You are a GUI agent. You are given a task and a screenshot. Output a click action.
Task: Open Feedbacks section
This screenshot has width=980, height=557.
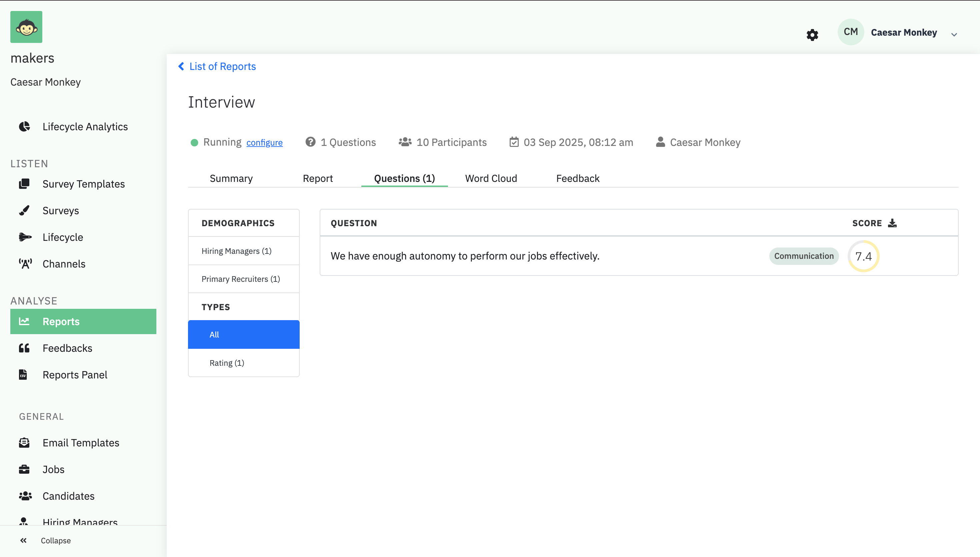pos(67,348)
